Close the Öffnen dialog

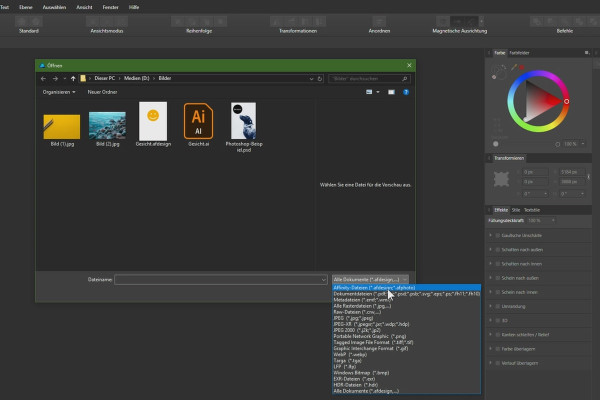click(409, 65)
